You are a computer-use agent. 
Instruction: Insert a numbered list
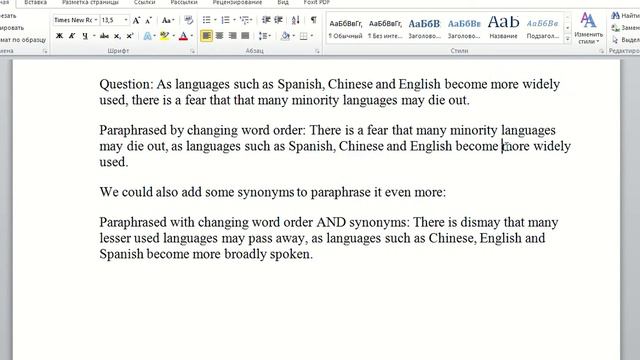pyautogui.click(x=225, y=20)
